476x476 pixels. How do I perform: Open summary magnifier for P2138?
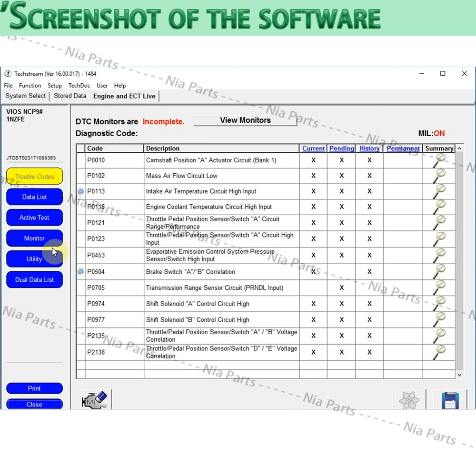click(x=439, y=352)
